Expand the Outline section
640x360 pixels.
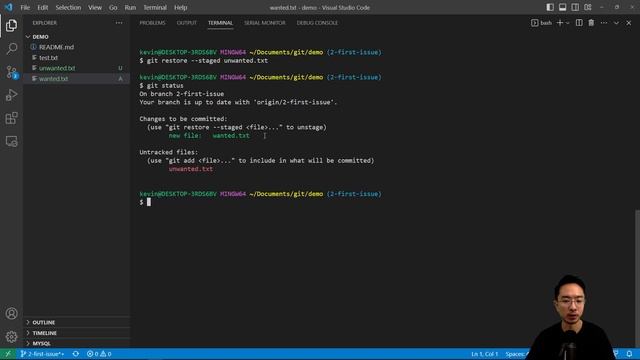coord(77,322)
